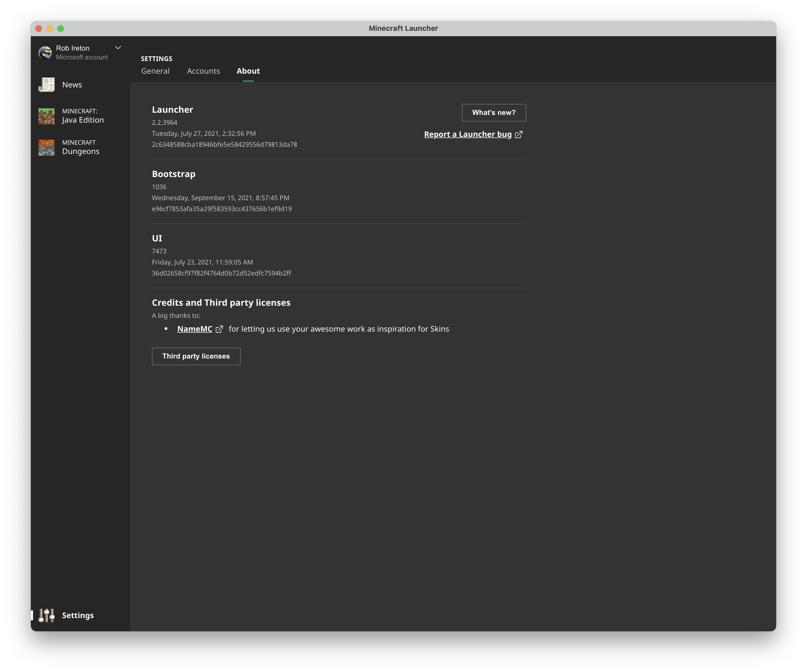Go to News in sidebar
Screen dimensions: 807x672
point(72,85)
